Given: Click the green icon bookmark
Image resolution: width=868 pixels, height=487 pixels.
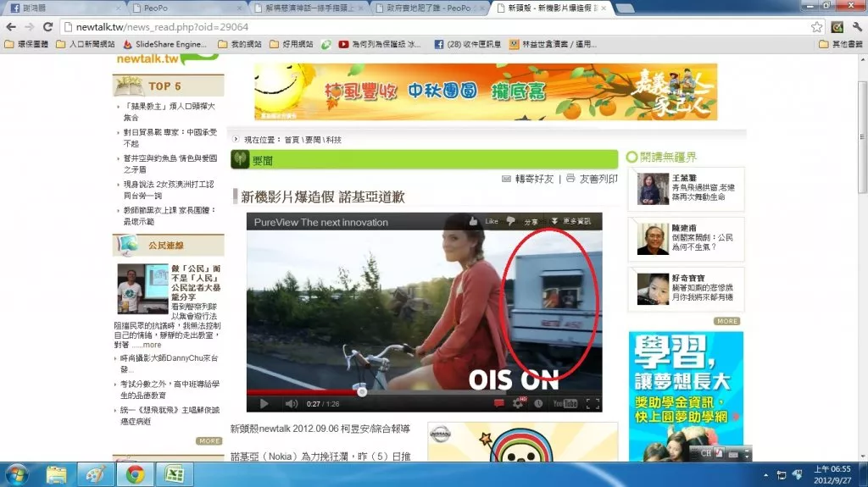Looking at the screenshot, I should click(x=326, y=44).
